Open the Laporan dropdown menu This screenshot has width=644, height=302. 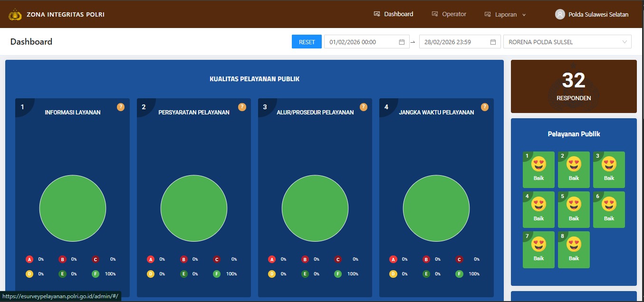[x=506, y=14]
